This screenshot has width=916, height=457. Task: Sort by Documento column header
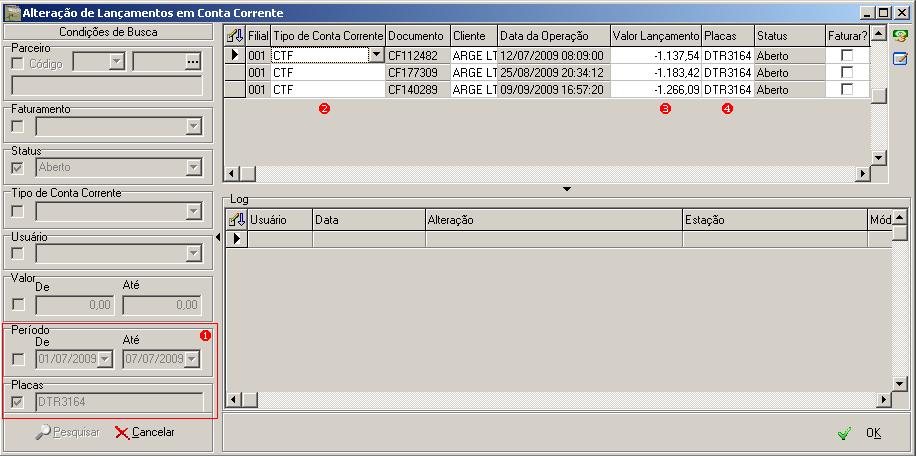(418, 36)
